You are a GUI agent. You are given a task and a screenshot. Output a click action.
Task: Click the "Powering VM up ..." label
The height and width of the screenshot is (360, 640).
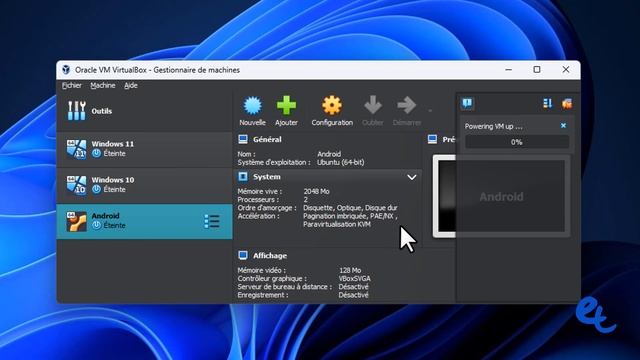tap(493, 126)
